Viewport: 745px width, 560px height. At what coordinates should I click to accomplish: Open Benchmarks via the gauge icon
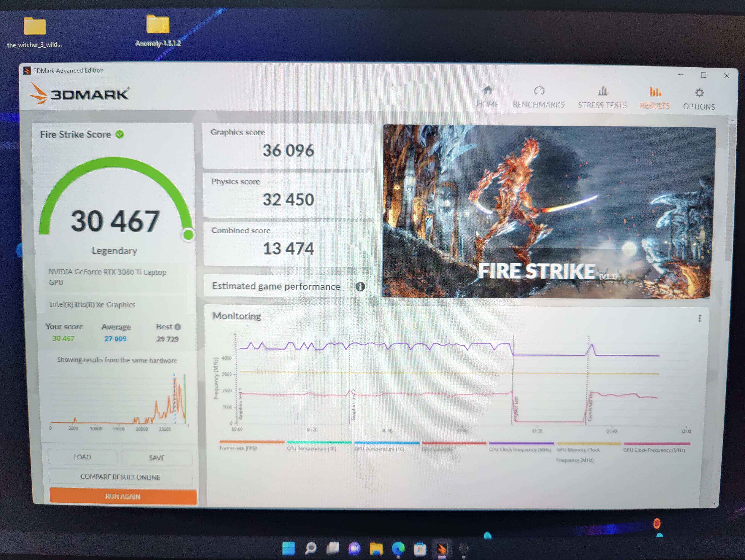(x=539, y=91)
